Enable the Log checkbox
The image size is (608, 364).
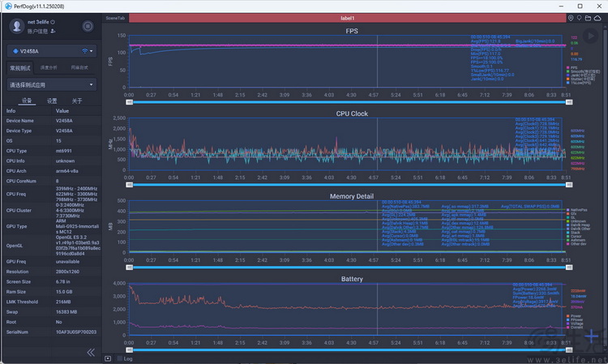coord(120,358)
